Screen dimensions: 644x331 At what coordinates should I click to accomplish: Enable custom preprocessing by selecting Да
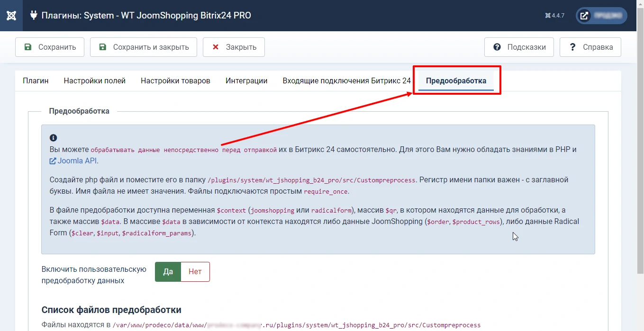point(167,271)
